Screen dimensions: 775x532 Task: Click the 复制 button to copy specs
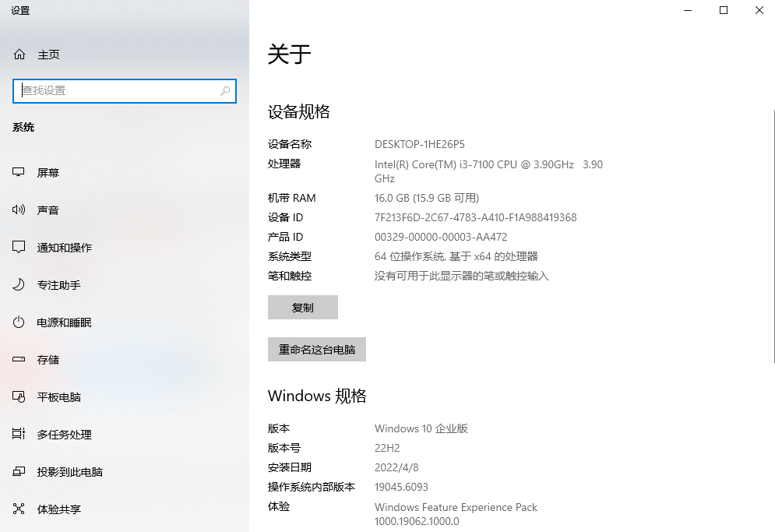point(302,307)
